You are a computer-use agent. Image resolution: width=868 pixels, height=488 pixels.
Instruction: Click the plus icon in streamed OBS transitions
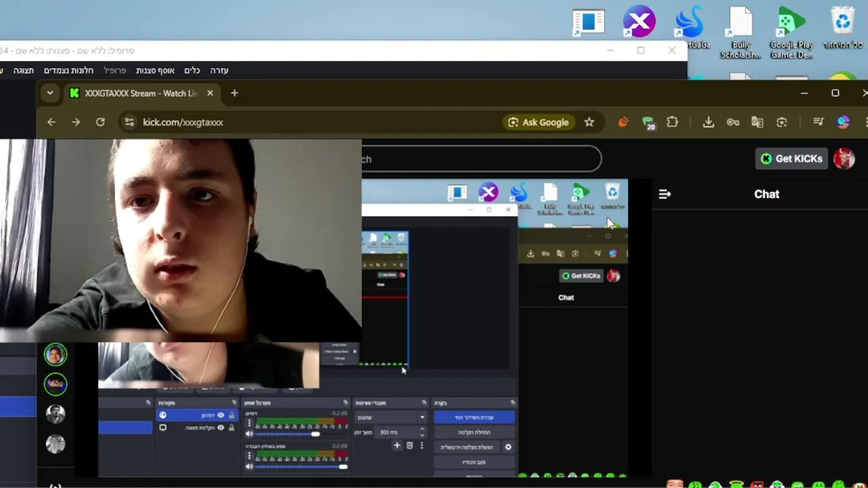397,445
